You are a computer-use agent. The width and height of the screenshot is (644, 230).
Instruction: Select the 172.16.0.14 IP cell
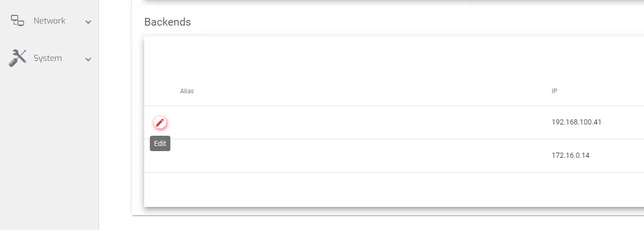pyautogui.click(x=570, y=155)
